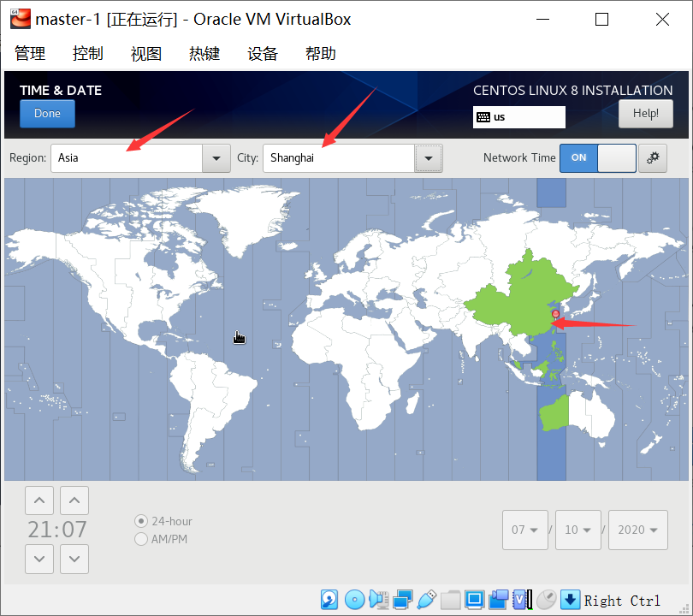The height and width of the screenshot is (616, 693).
Task: Click the keyboard layout icon beside us
Action: click(x=483, y=117)
